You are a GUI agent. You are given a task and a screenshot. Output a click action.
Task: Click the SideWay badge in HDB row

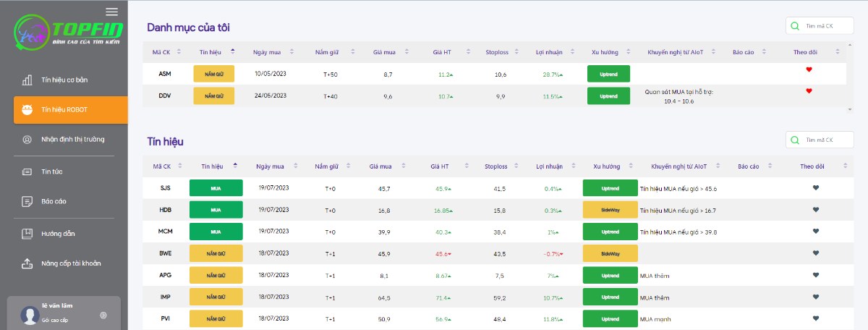(610, 210)
